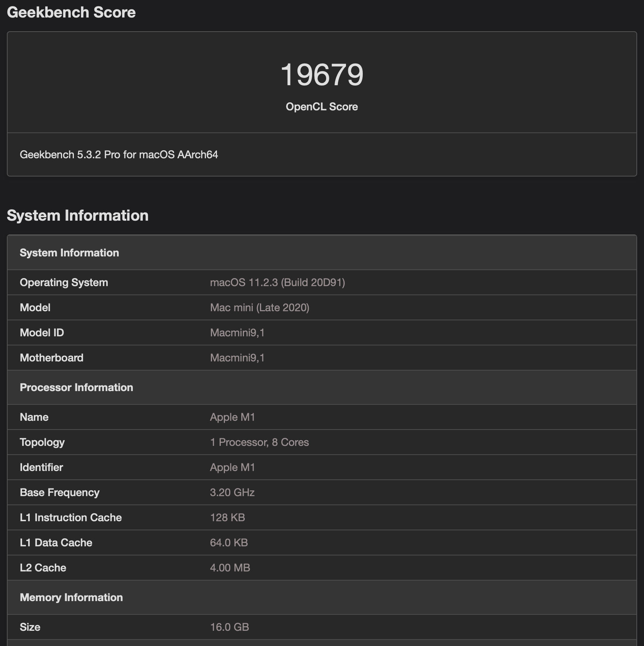Select the L2 Cache 4.00 MB value

click(230, 568)
